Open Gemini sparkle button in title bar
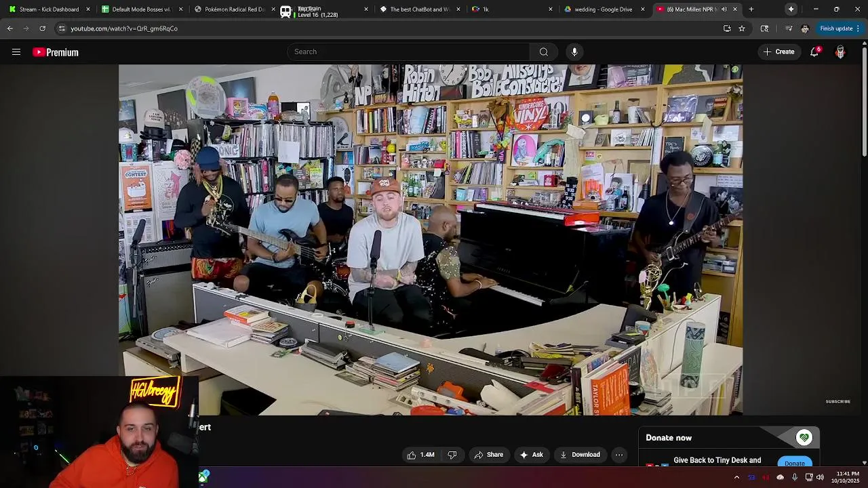Viewport: 868px width, 488px height. (791, 9)
